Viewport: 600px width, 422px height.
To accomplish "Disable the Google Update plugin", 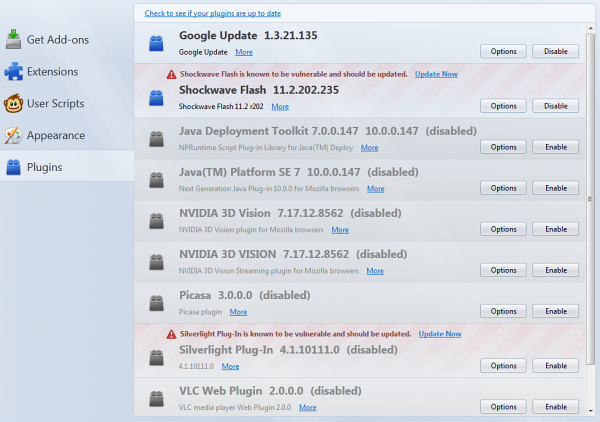I will [x=555, y=51].
